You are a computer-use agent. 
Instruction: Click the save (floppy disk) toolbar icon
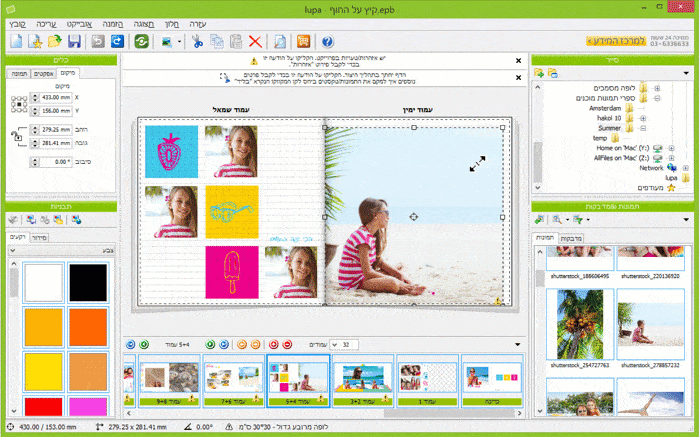(x=73, y=41)
